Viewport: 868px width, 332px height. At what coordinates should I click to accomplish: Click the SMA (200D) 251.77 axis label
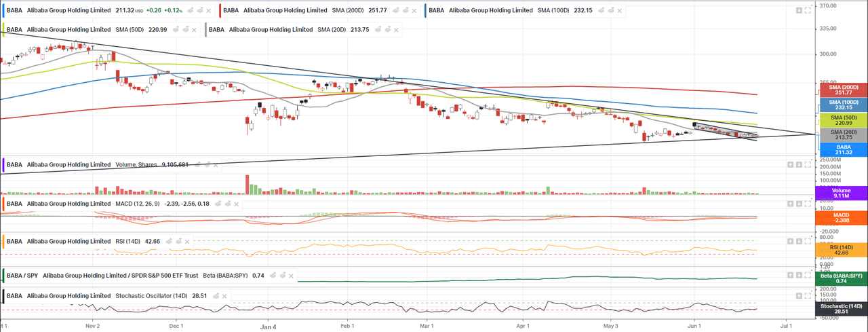844,90
